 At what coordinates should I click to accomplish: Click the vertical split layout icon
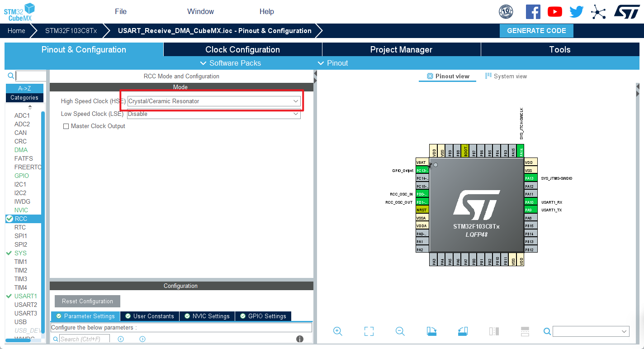coord(494,331)
